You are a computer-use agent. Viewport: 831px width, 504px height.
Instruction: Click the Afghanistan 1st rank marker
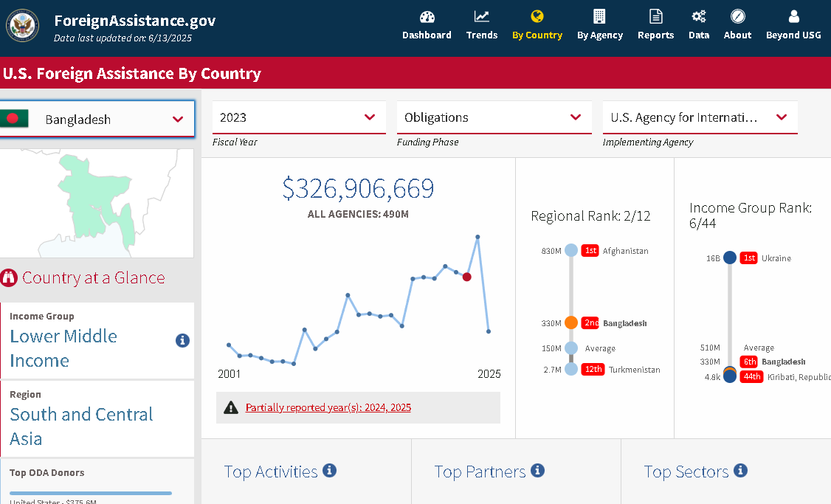pyautogui.click(x=571, y=250)
